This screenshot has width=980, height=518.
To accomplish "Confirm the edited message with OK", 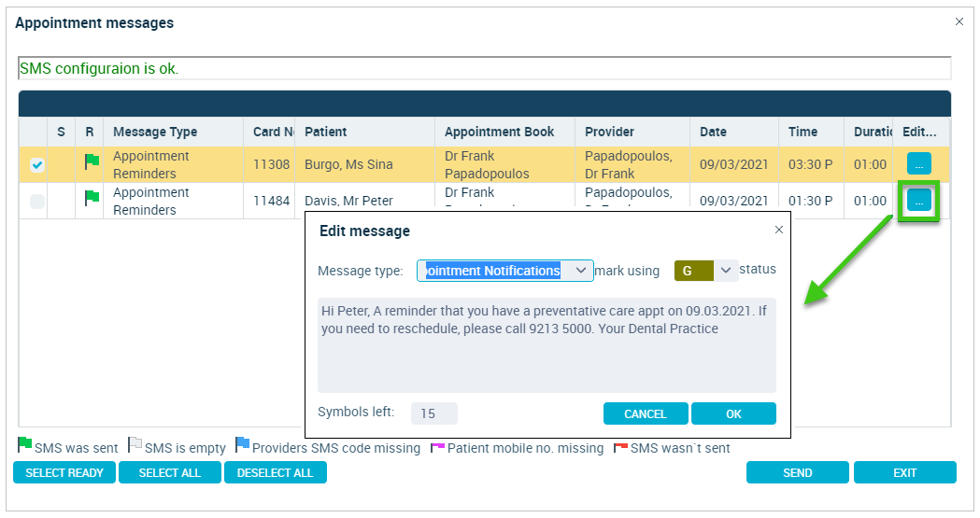I will pyautogui.click(x=733, y=413).
